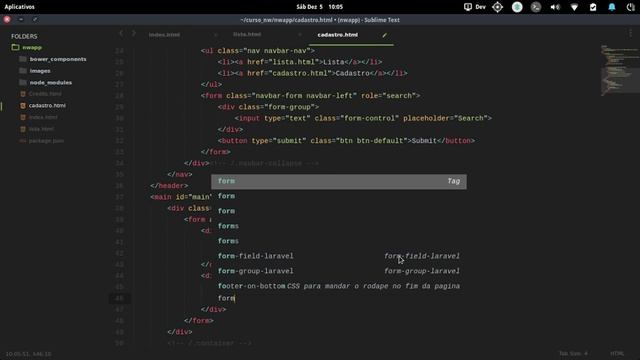Open the clock showing Sáb Dez 5 10:05
Screen dimensions: 640x360
(x=320, y=7)
